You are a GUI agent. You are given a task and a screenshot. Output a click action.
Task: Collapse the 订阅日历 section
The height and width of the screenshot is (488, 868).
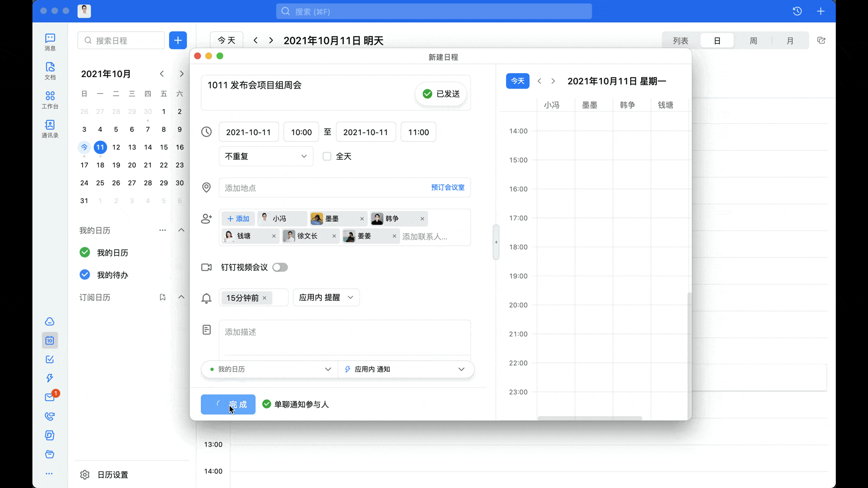181,297
